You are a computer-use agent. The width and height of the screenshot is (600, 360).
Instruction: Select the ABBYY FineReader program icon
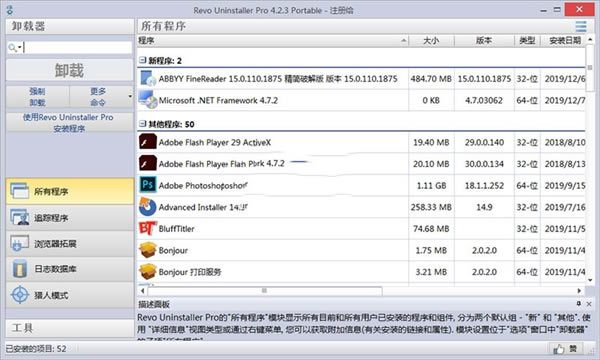pyautogui.click(x=148, y=78)
